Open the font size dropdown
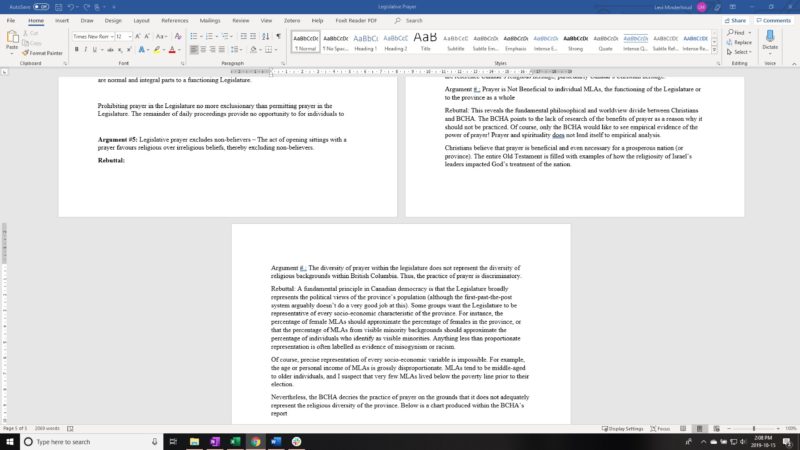This screenshot has height=450, width=800. point(130,36)
